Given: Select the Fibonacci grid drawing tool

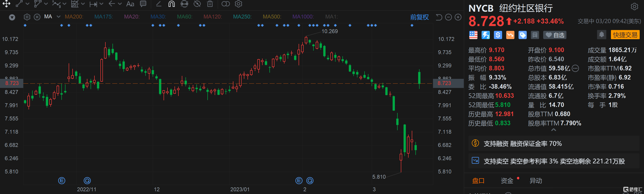Looking at the screenshot, I should [75, 4].
